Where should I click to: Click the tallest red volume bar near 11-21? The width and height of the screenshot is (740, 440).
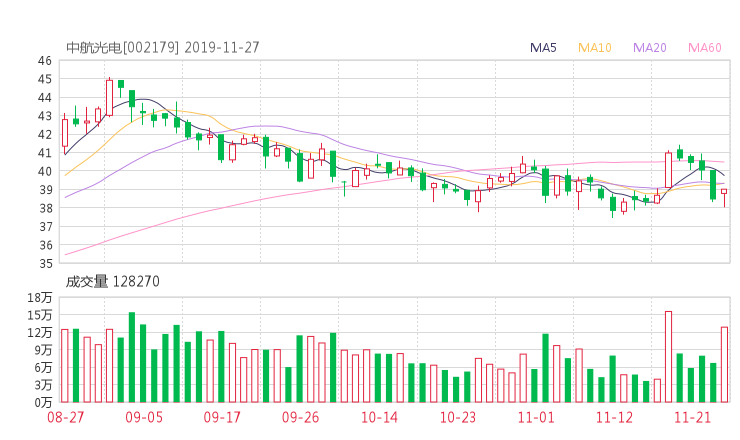[x=668, y=357]
